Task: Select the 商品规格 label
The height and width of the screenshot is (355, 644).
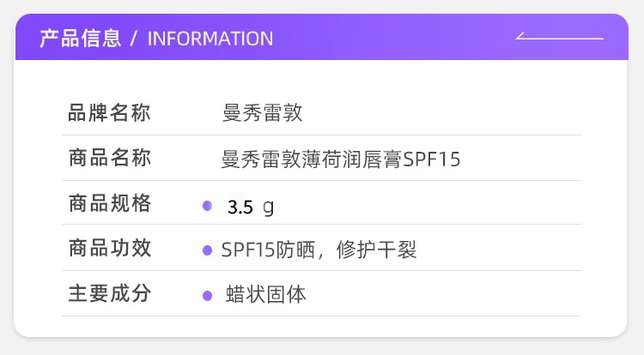Action: pyautogui.click(x=110, y=204)
